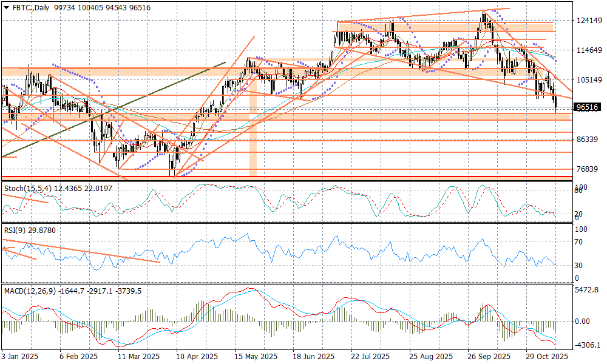Select the MACD(12,26,9) indicator label
This screenshot has height=364, width=607.
(x=30, y=291)
